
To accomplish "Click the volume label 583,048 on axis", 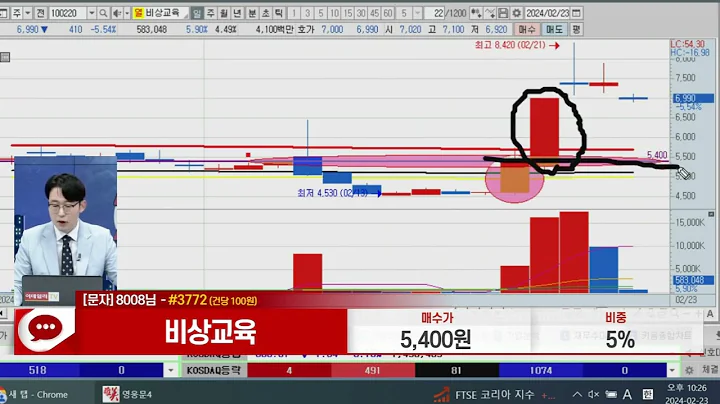I will [x=693, y=280].
